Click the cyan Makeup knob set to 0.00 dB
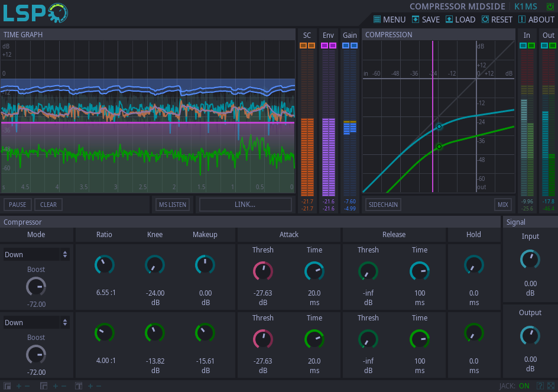The image size is (558, 392). (205, 265)
